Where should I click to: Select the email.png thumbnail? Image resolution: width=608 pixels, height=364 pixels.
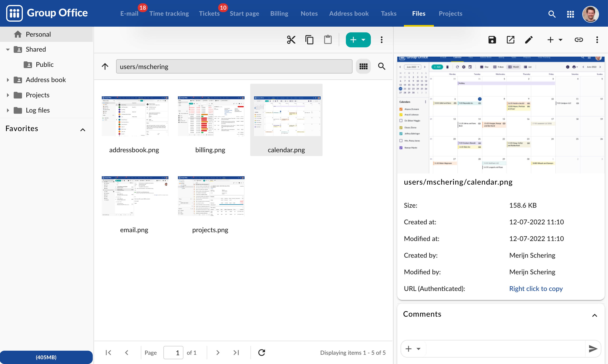point(135,196)
